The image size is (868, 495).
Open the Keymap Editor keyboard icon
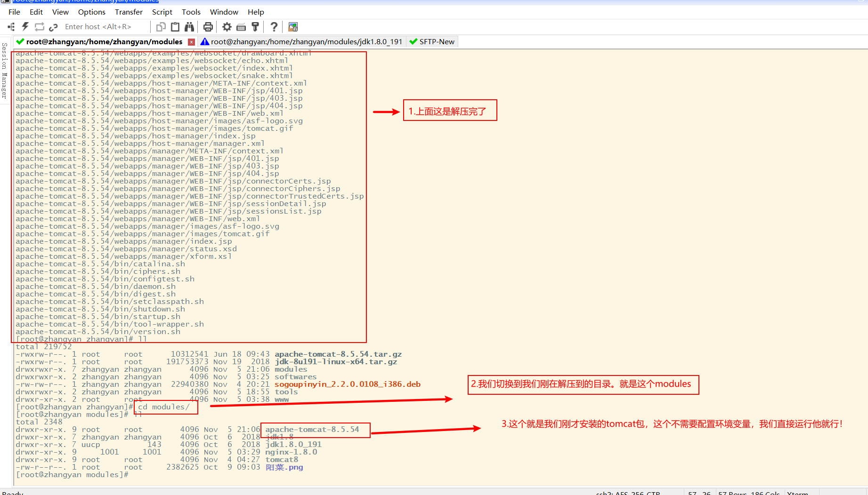tap(241, 27)
